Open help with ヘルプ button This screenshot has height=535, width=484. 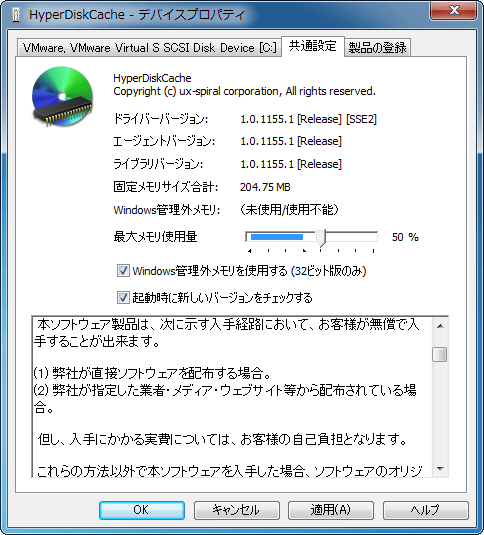(x=426, y=510)
